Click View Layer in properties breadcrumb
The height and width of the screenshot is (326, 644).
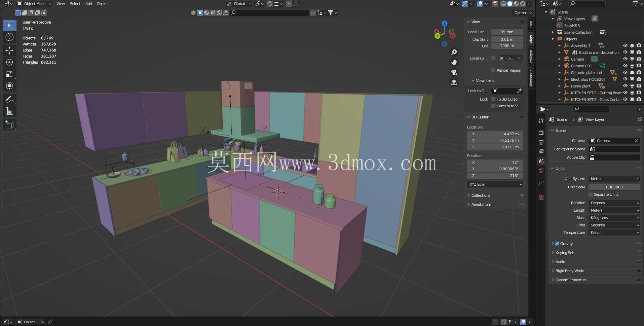tap(595, 119)
